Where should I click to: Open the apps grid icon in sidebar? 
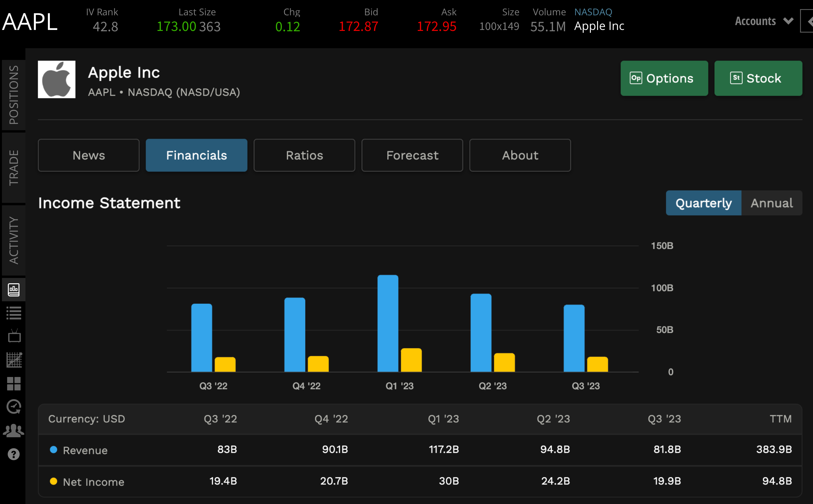coord(13,383)
